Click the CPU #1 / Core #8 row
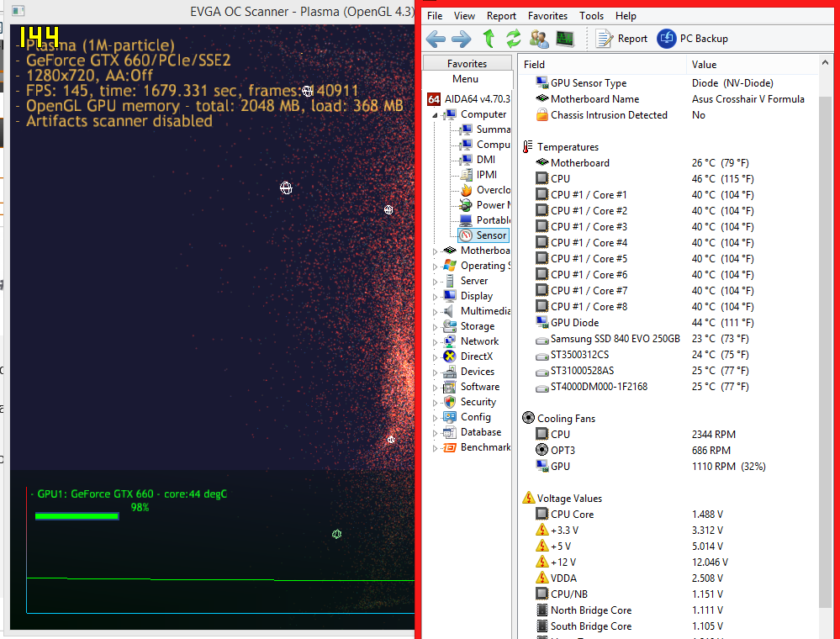 coord(668,306)
